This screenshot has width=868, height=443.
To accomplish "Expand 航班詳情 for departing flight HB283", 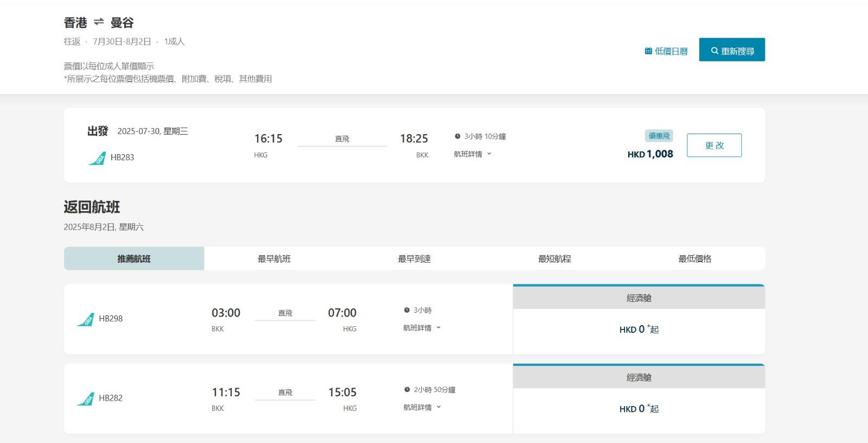I will (473, 154).
